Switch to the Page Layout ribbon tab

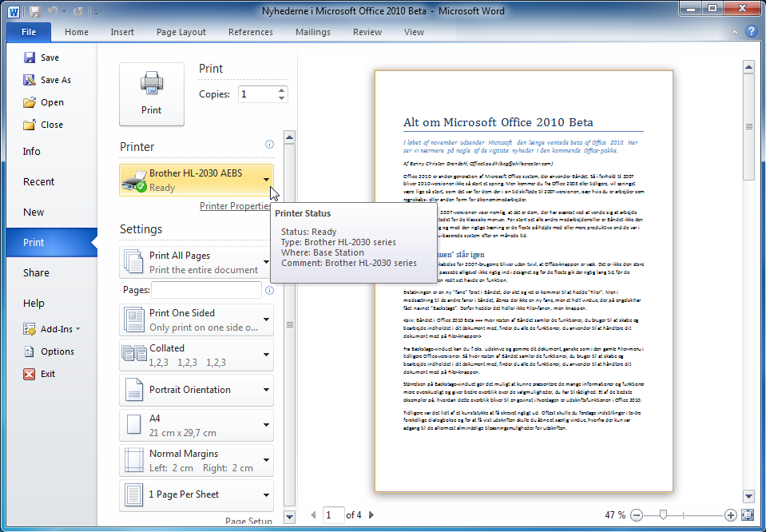pyautogui.click(x=181, y=32)
